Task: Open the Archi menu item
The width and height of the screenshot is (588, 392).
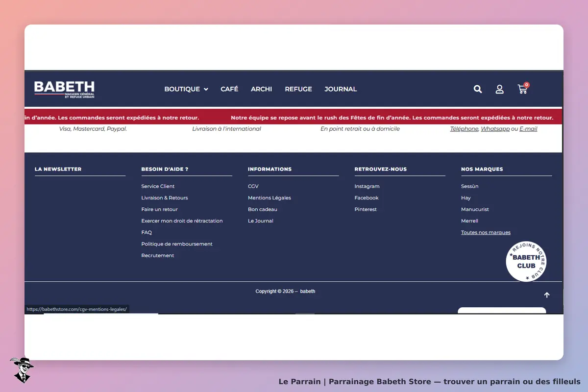Action: [x=261, y=89]
